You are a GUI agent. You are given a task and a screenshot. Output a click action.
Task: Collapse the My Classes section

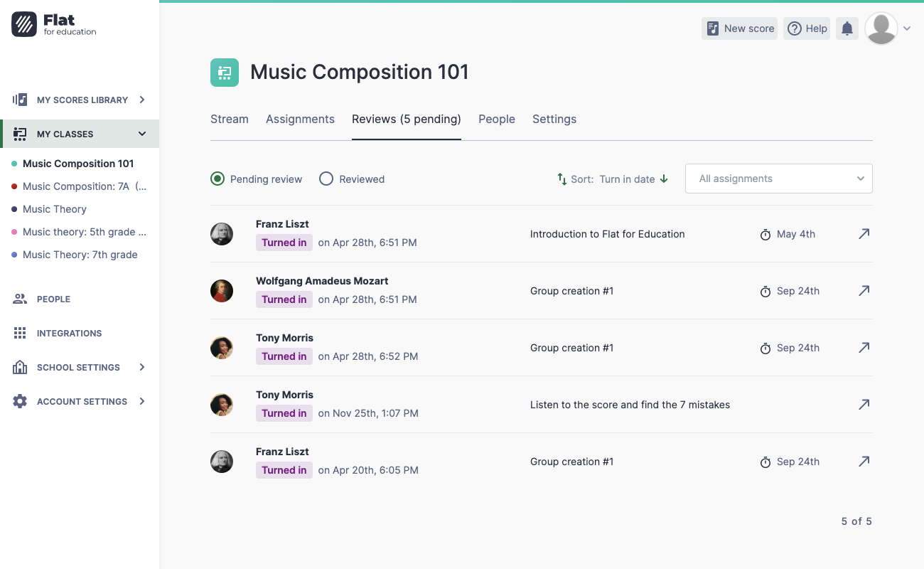pyautogui.click(x=142, y=134)
